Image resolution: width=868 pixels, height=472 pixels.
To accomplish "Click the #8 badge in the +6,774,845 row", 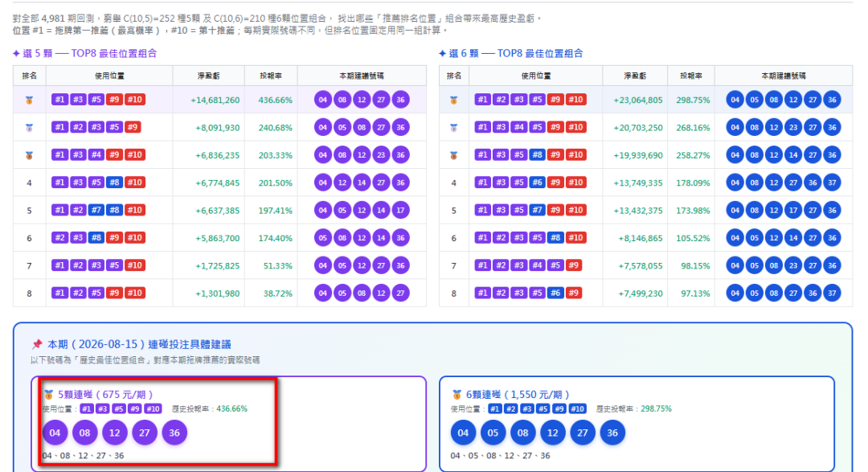I will click(x=114, y=183).
